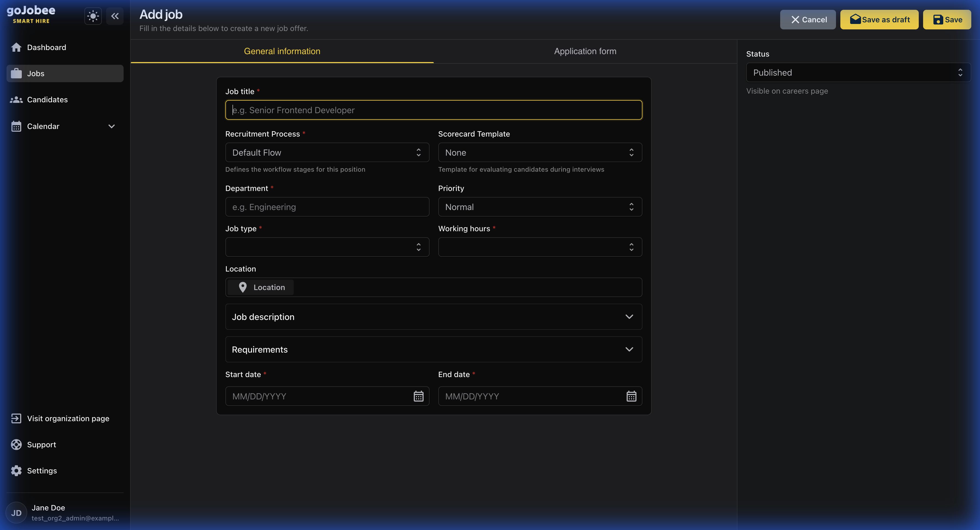This screenshot has width=980, height=530.
Task: Expand the Requirements section
Action: click(434, 349)
